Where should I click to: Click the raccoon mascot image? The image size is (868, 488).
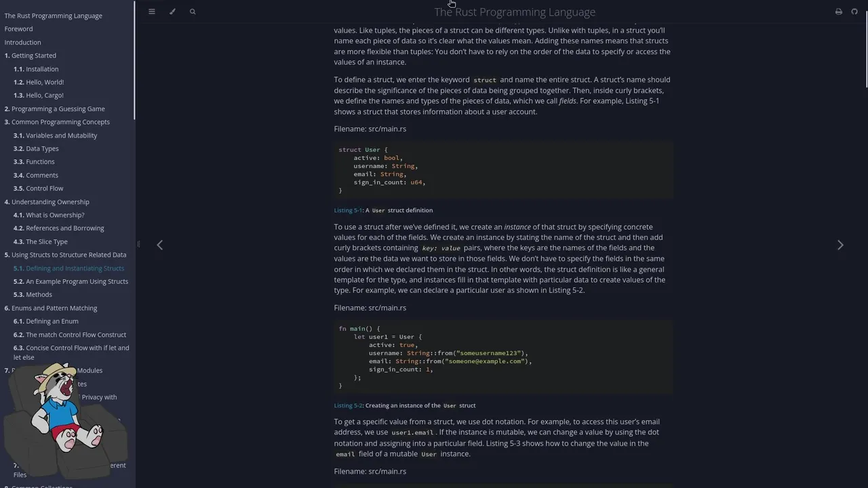(66, 413)
